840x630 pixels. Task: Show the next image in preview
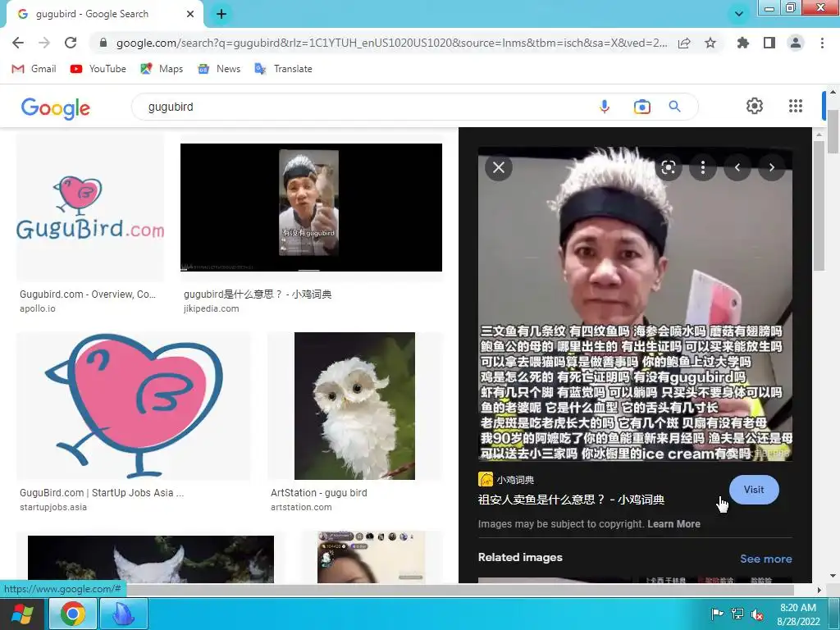[x=771, y=167]
